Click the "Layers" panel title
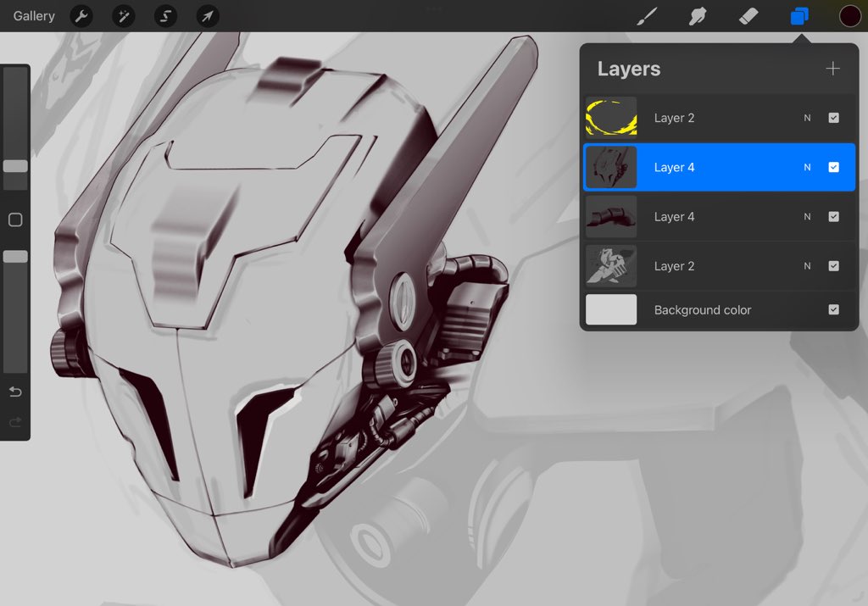The image size is (868, 606). [629, 69]
